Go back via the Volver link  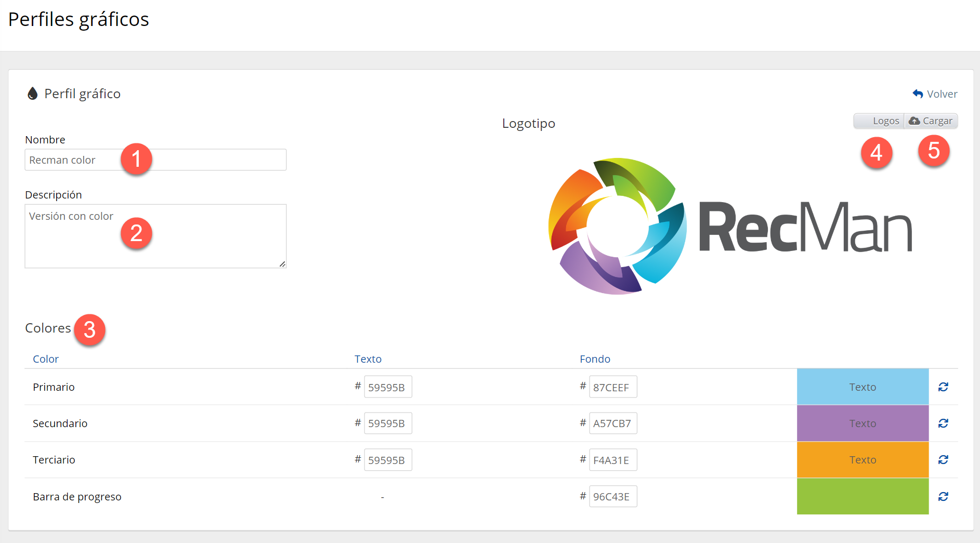pyautogui.click(x=935, y=94)
